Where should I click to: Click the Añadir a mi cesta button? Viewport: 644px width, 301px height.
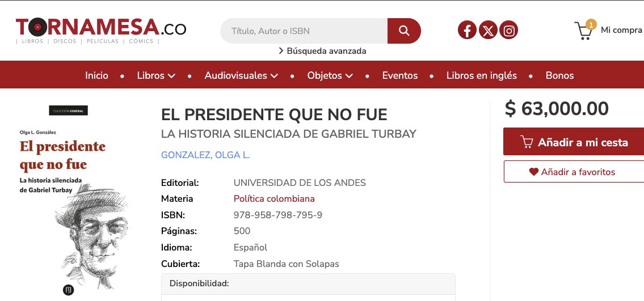point(573,142)
